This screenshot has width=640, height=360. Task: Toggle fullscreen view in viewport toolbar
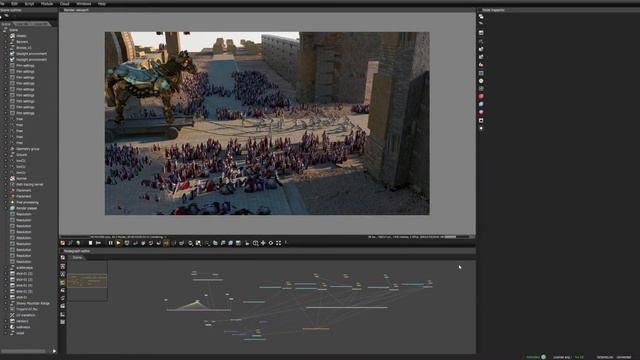coord(278,243)
